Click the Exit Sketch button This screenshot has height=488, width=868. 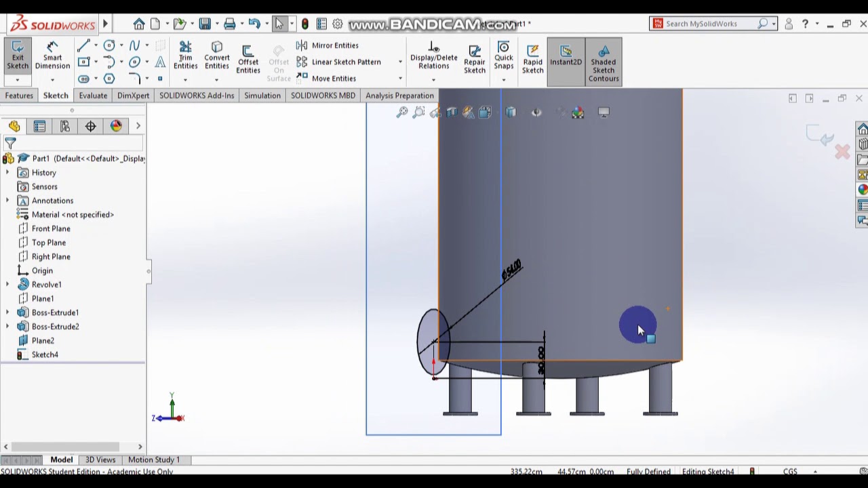coord(18,55)
